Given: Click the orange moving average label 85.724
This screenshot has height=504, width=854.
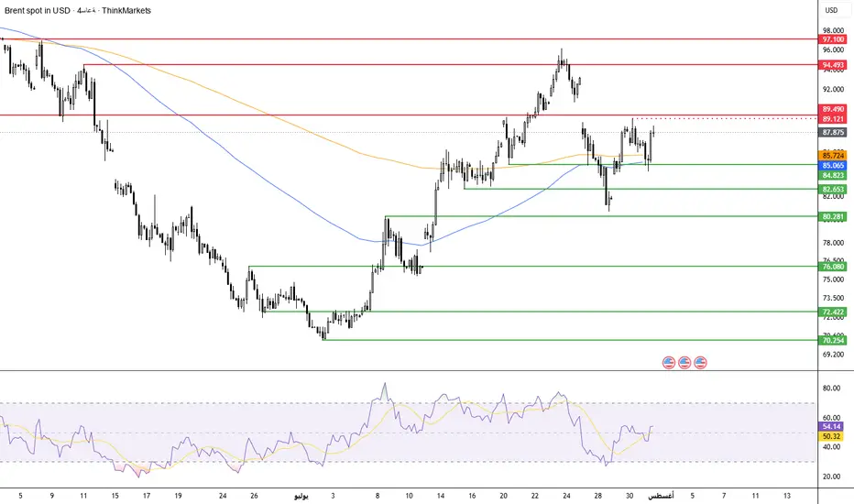Looking at the screenshot, I should click(x=833, y=156).
